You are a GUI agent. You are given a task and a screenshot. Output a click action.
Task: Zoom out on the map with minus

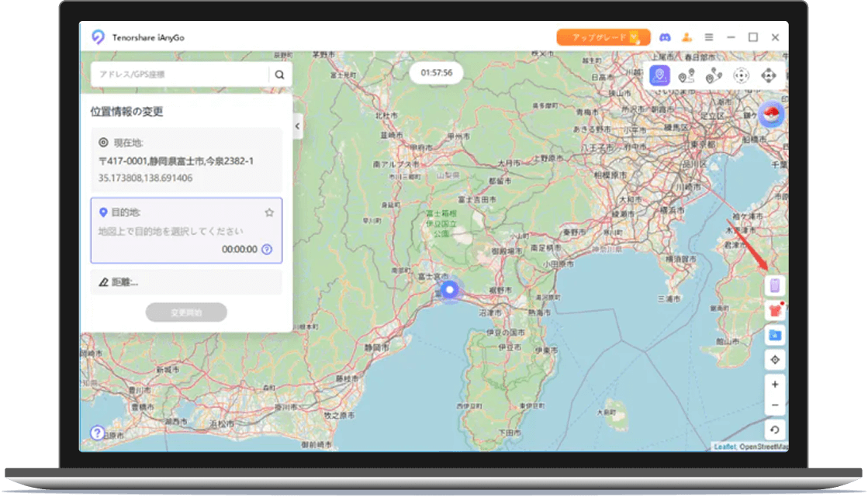(x=774, y=406)
